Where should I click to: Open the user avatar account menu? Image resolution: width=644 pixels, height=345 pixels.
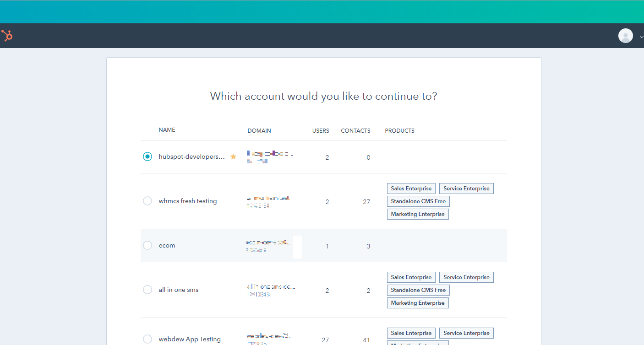625,36
